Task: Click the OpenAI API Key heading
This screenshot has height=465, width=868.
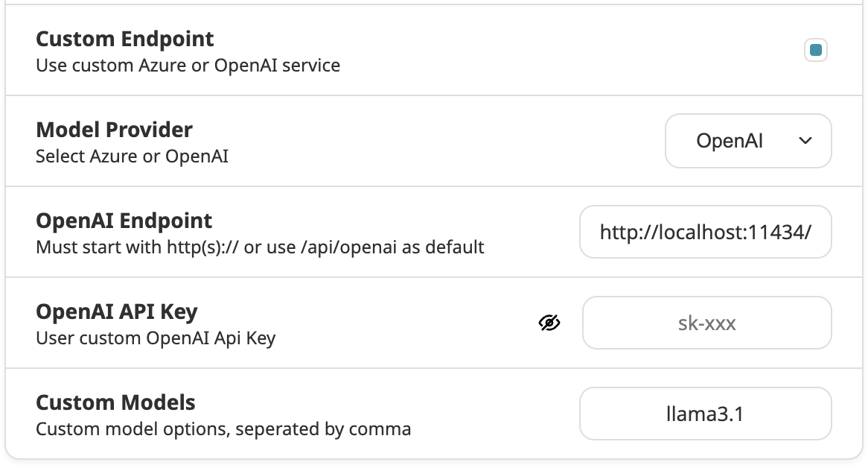Action: coord(117,311)
